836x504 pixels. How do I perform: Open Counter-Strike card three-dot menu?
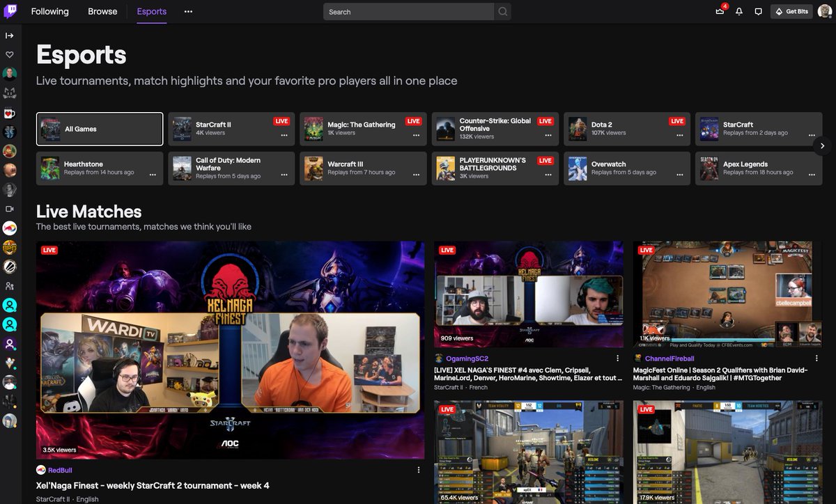[x=548, y=136]
